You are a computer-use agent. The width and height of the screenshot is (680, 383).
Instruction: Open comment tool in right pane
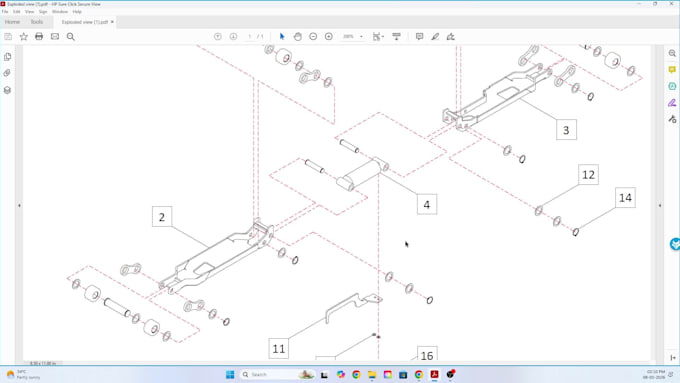tap(672, 70)
